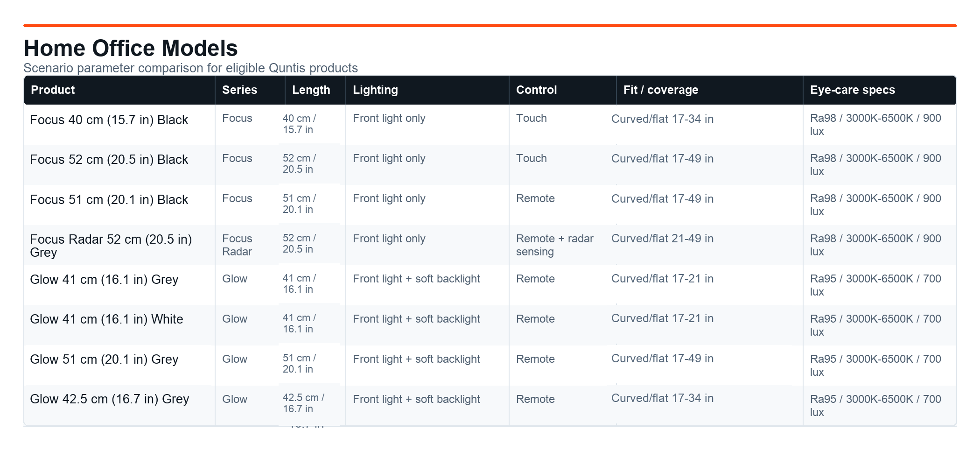This screenshot has width=980, height=451.
Task: Click Touch control for Focus 52 cm Black row
Action: 531,158
